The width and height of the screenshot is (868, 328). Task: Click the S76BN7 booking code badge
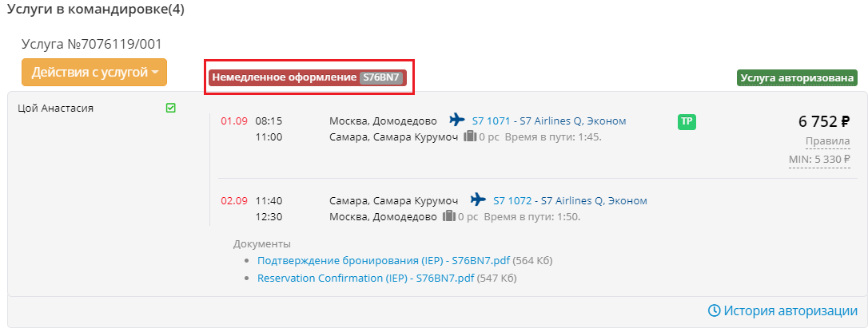pyautogui.click(x=380, y=77)
